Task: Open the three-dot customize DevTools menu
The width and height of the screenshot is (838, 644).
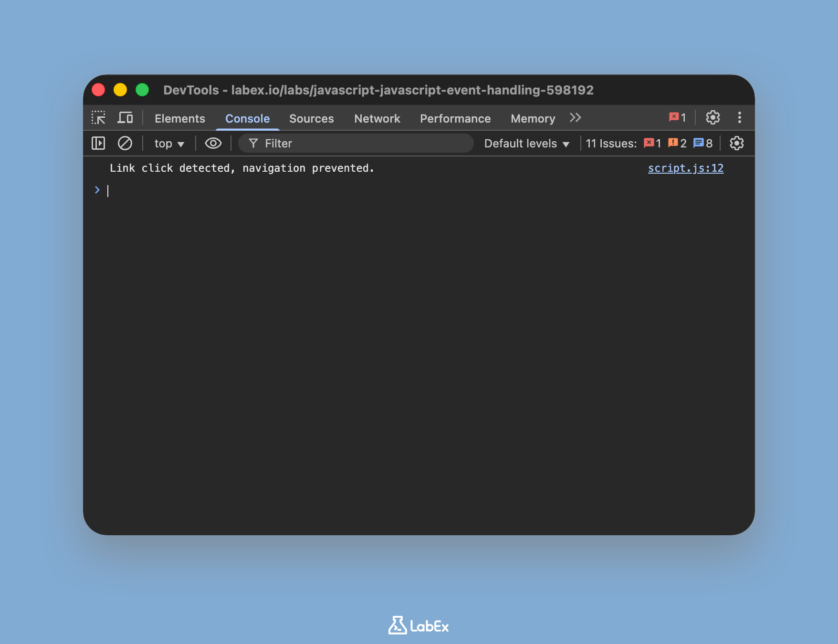Action: [x=739, y=118]
